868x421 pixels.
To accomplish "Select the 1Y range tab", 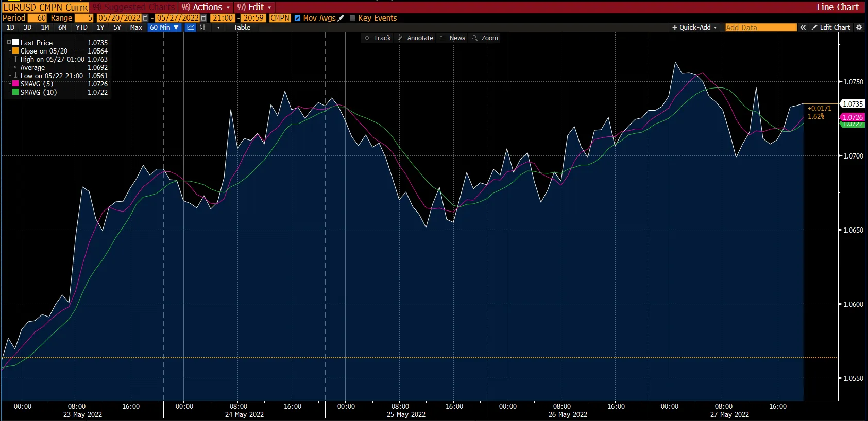I will coord(100,27).
